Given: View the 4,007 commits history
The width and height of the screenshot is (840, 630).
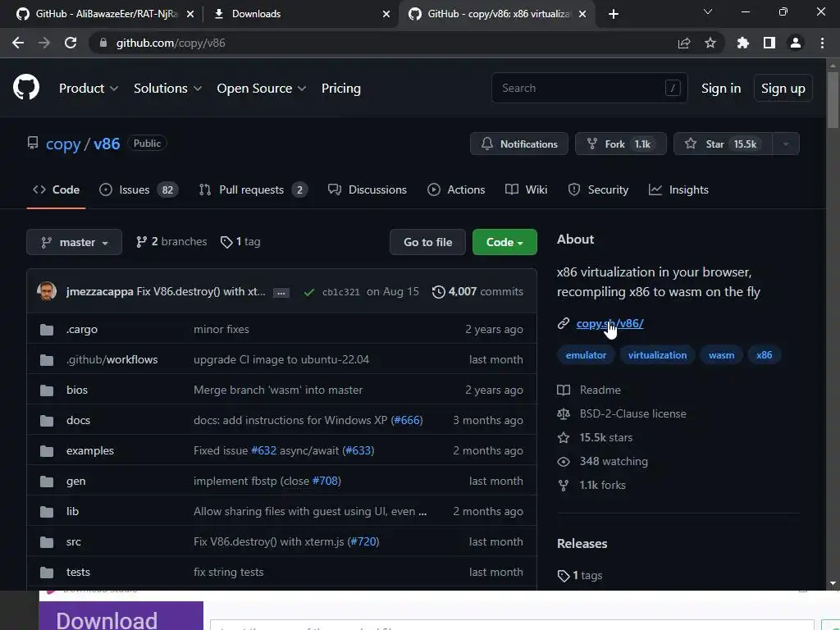Looking at the screenshot, I should tap(477, 291).
